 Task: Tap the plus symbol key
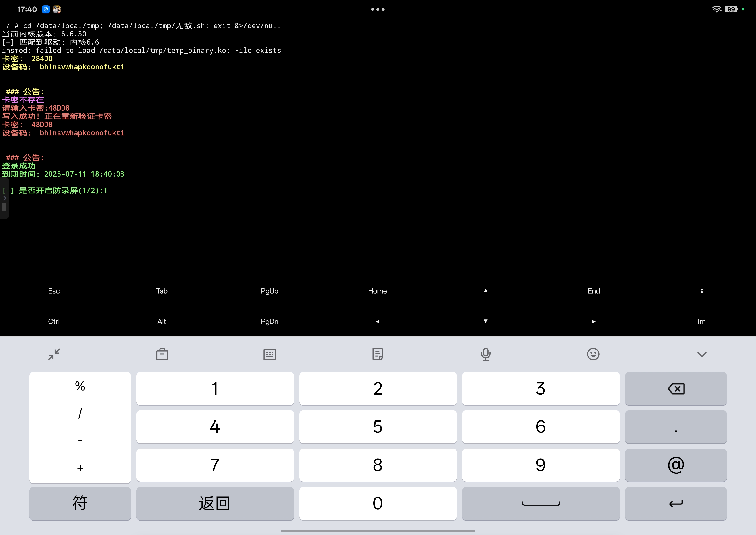(x=80, y=468)
